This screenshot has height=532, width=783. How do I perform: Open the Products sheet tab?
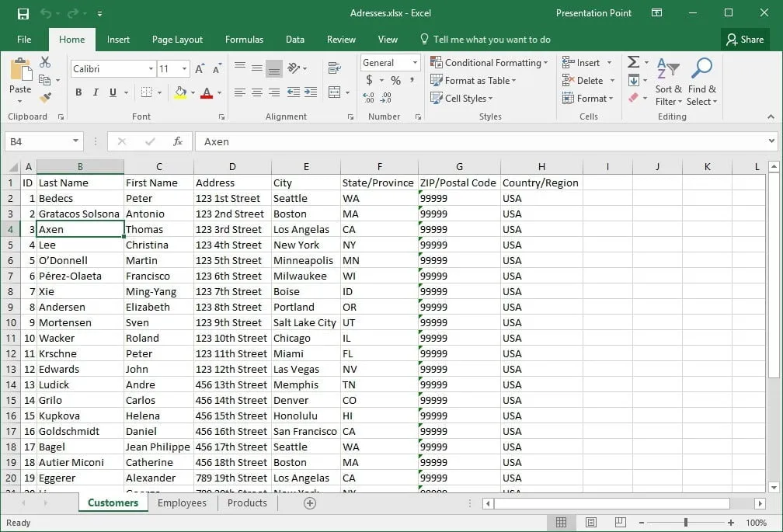(247, 503)
